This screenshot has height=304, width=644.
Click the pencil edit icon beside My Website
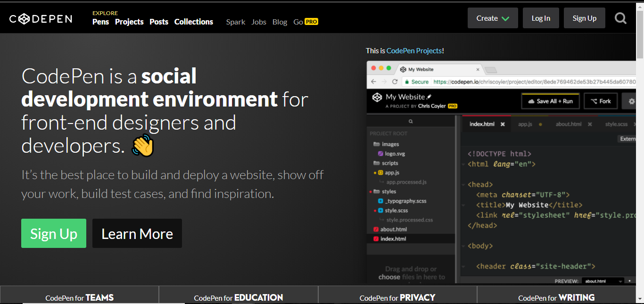[x=429, y=97]
